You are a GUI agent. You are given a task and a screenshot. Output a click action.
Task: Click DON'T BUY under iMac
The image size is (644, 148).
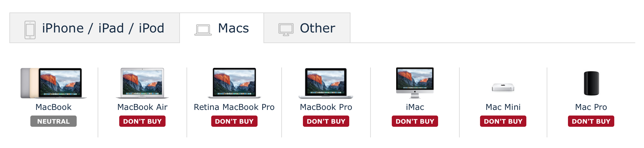[415, 121]
